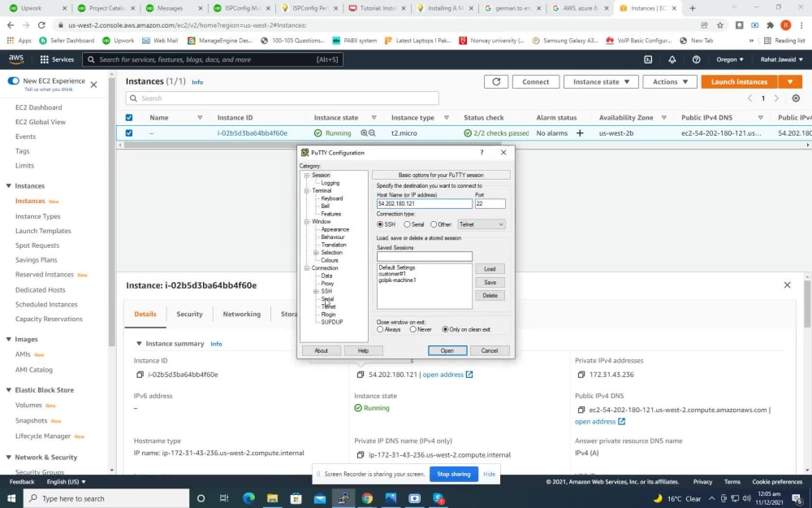The image size is (812, 508).
Task: Select the SSH connection type radio
Action: [x=380, y=224]
